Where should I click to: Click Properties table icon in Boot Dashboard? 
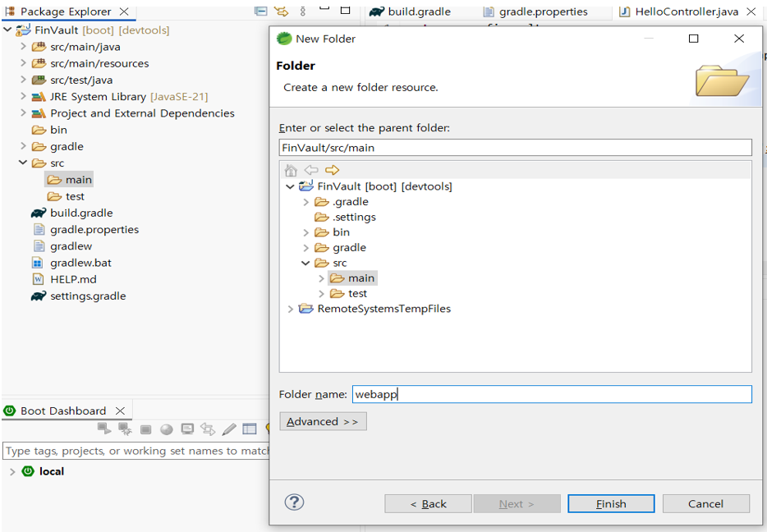(x=250, y=429)
